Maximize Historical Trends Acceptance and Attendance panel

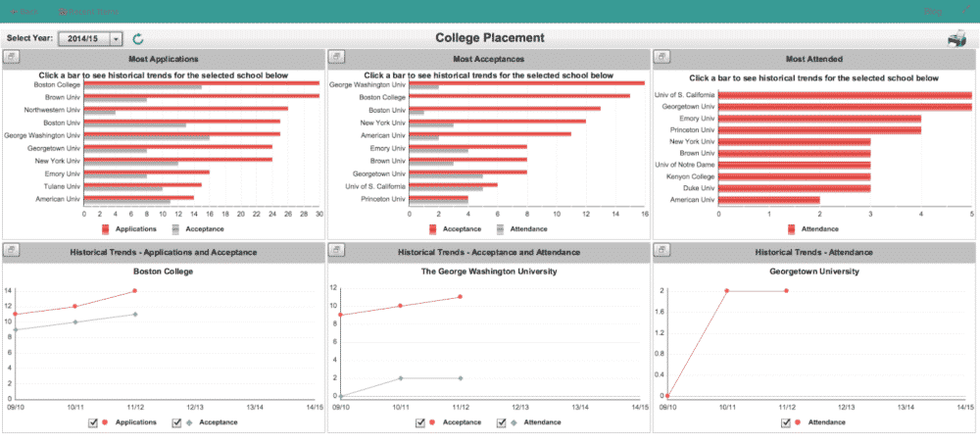coord(336,252)
